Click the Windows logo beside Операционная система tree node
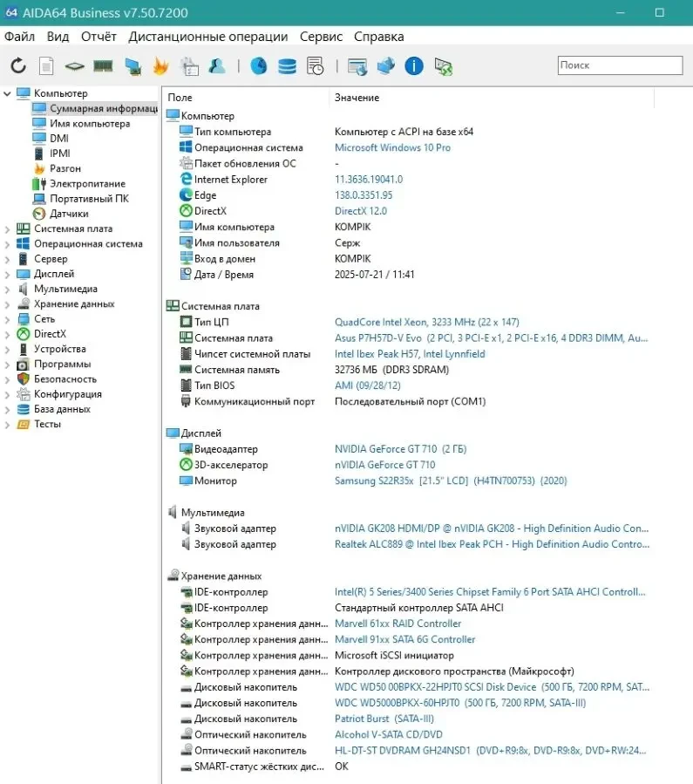The height and width of the screenshot is (784, 693). coord(23,243)
